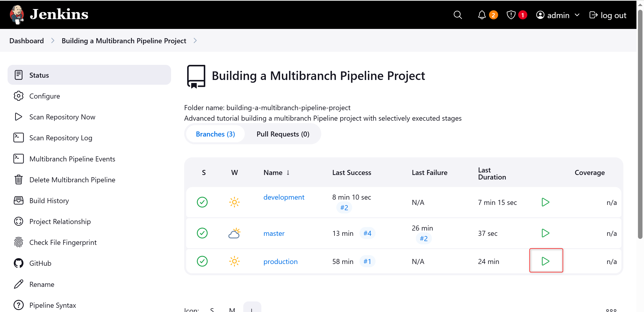Click production success status check icon
Image resolution: width=644 pixels, height=312 pixels.
pyautogui.click(x=202, y=261)
